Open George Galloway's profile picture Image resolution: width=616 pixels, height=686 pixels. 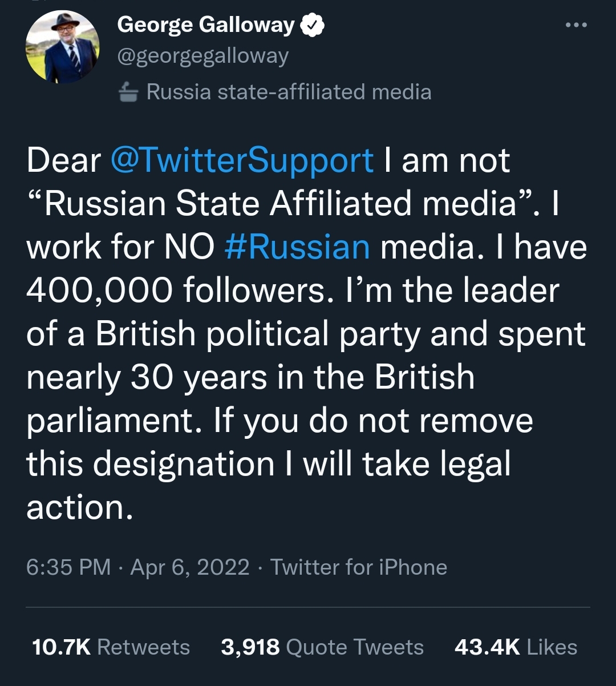point(63,47)
